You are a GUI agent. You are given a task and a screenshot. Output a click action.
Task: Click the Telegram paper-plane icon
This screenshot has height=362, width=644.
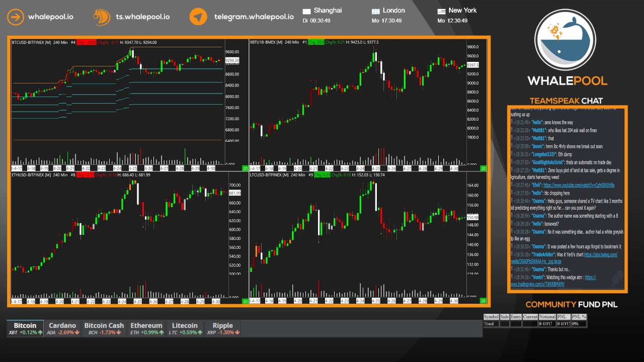198,17
